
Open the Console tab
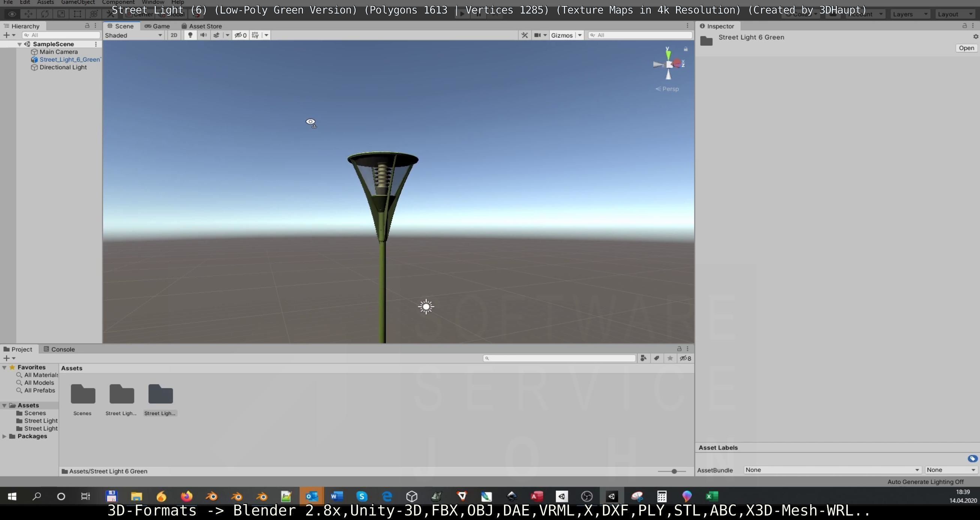point(59,349)
